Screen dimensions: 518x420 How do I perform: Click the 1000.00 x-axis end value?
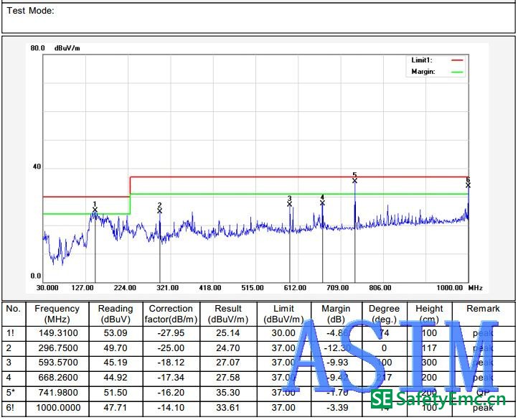450,288
